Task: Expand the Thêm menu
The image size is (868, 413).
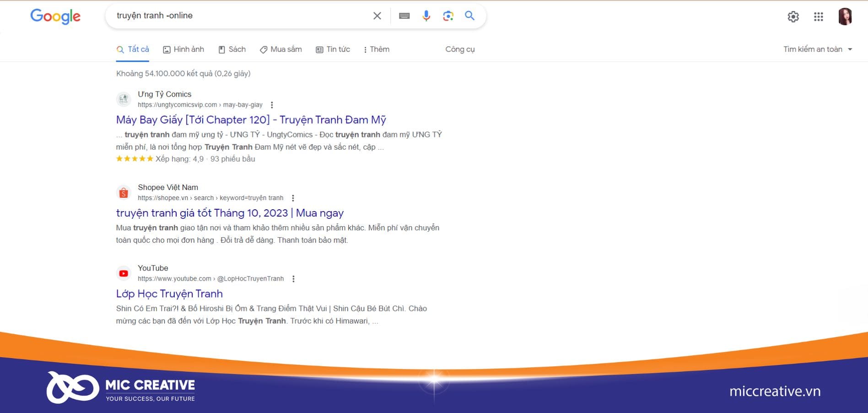Action: pos(376,49)
